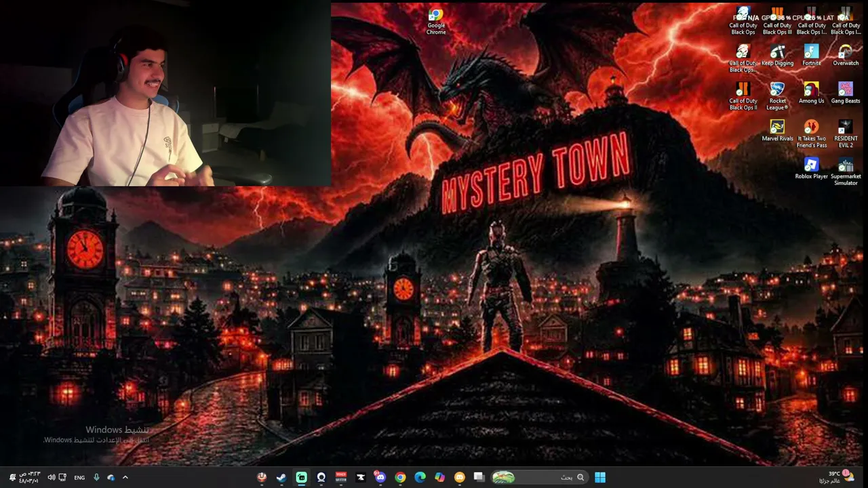Image resolution: width=868 pixels, height=488 pixels.
Task: Launch Fortnite from the desktop
Action: [x=812, y=56]
